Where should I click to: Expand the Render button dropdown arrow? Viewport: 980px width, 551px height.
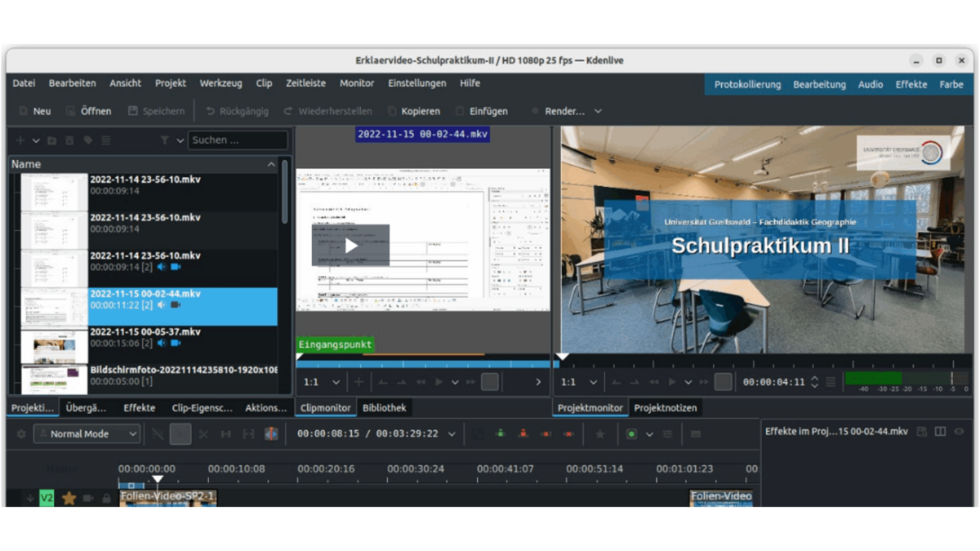[x=598, y=111]
